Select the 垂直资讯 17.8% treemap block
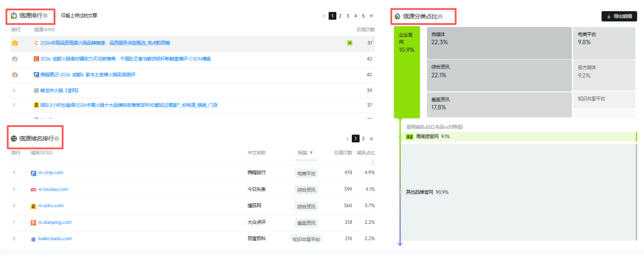 [x=499, y=105]
